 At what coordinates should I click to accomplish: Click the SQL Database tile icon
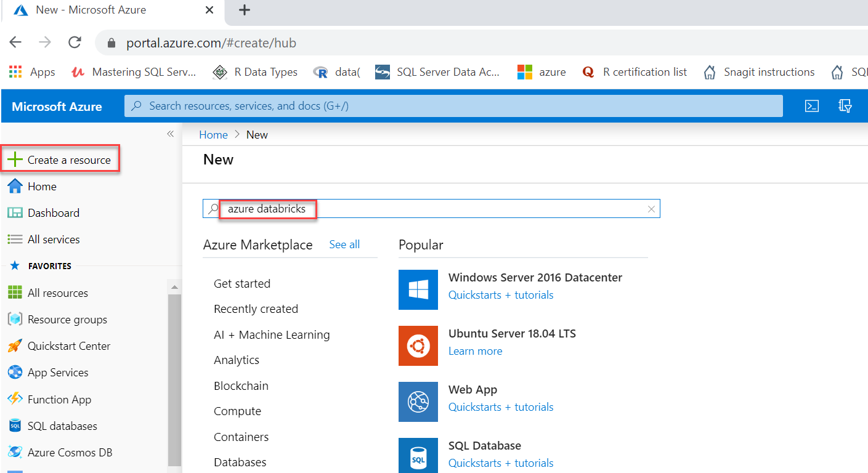pyautogui.click(x=418, y=455)
